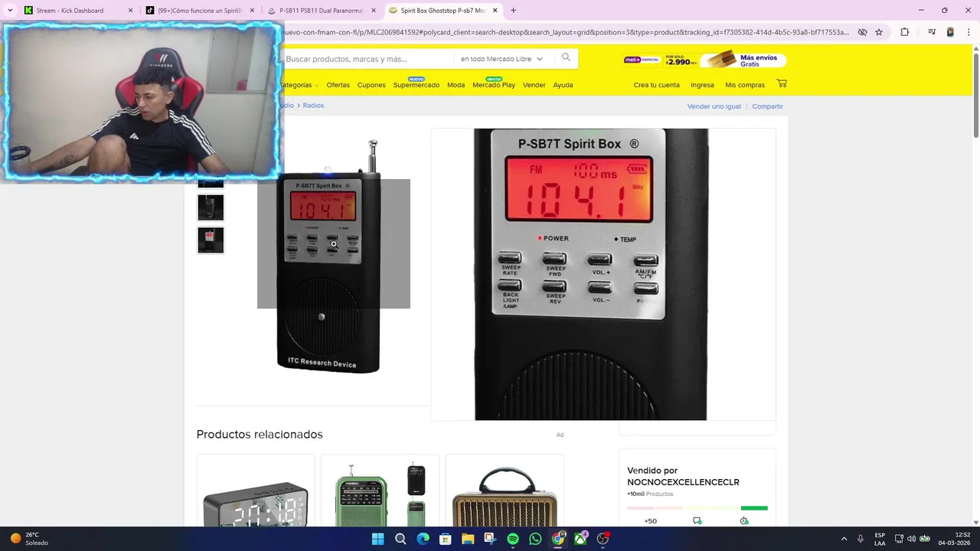
Task: Click the Vender uno igual link
Action: 714,106
